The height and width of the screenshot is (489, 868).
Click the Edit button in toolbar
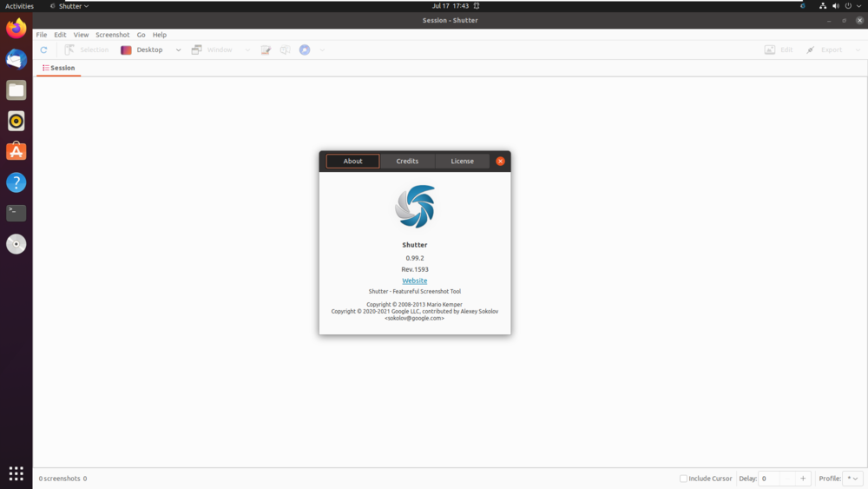779,50
